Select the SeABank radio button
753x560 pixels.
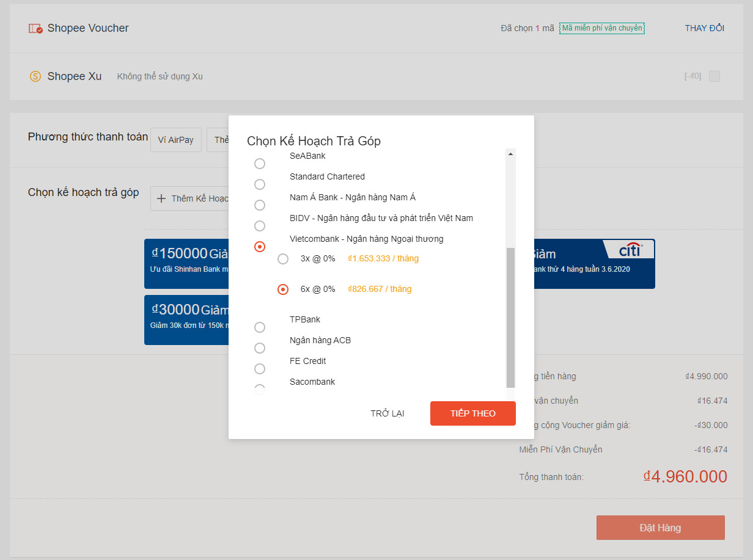click(x=260, y=164)
